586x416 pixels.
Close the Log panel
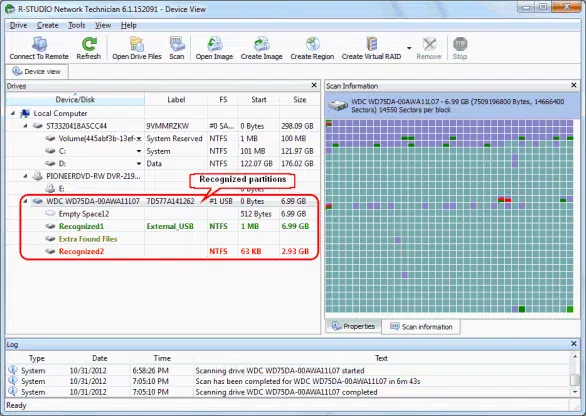point(574,343)
